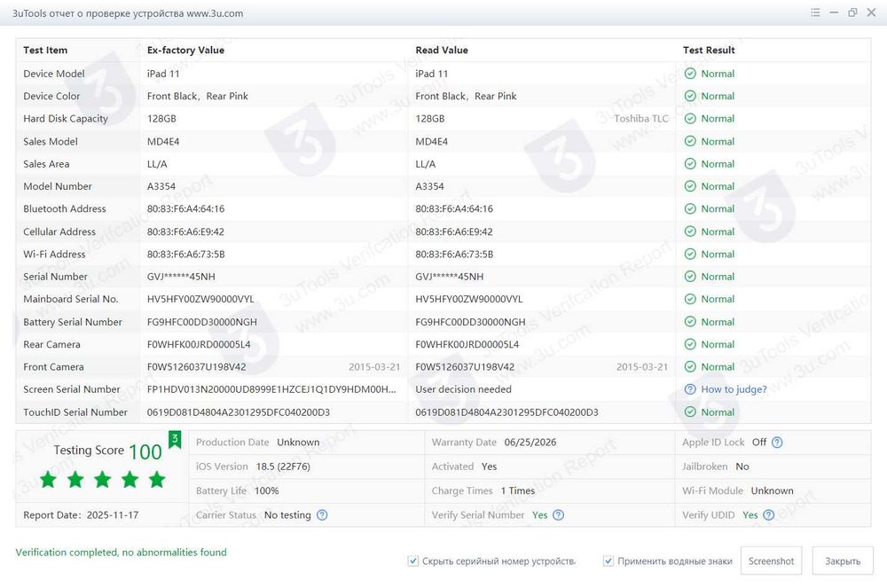Click the read Bluetooth Address 80:83:F6:A4:64:16
Viewport: 887px width, 588px height.
(454, 208)
